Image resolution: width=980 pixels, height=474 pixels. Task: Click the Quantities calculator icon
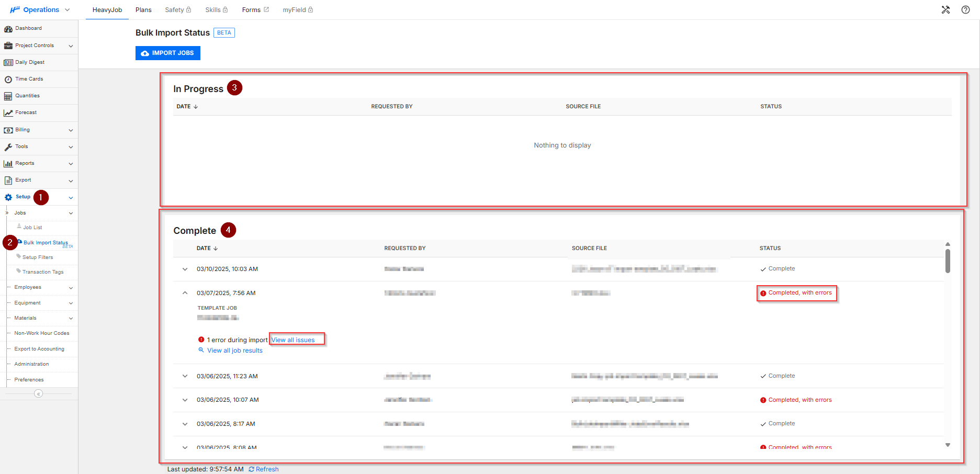click(8, 96)
